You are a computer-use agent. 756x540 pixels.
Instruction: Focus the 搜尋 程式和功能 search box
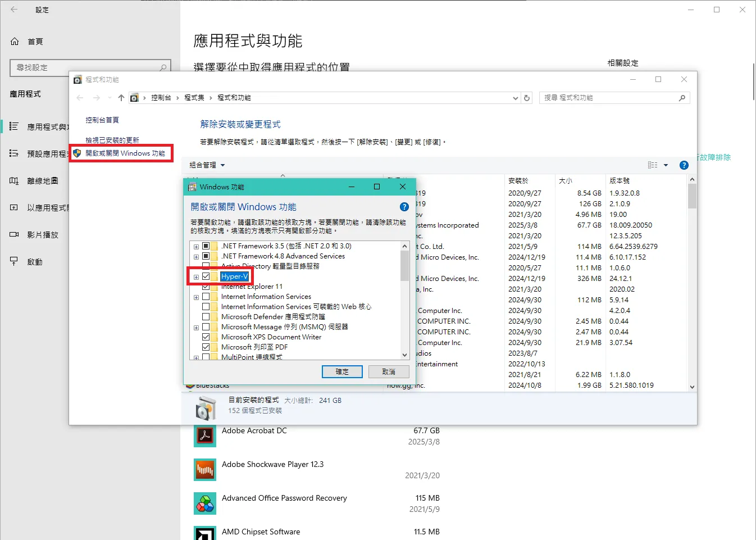614,98
